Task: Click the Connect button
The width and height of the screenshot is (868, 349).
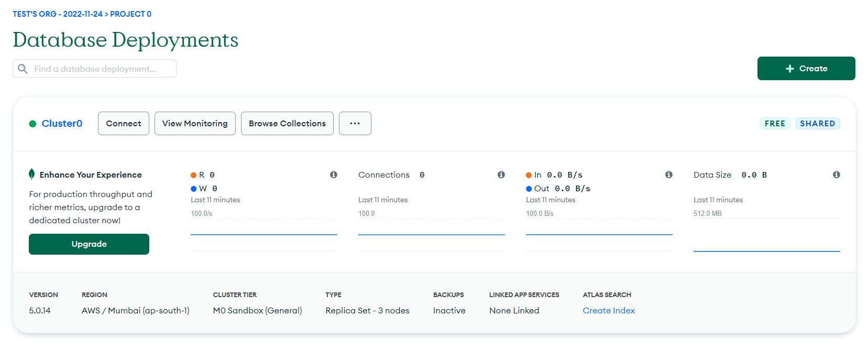Action: click(124, 123)
